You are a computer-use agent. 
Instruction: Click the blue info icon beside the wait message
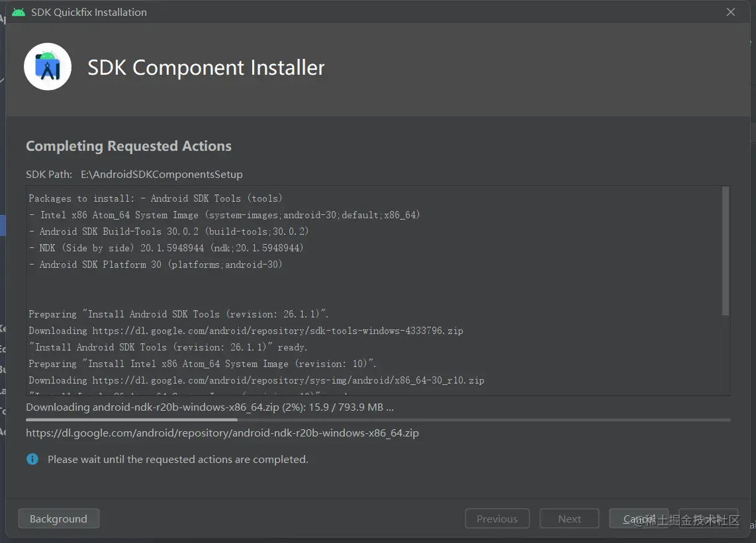point(32,459)
